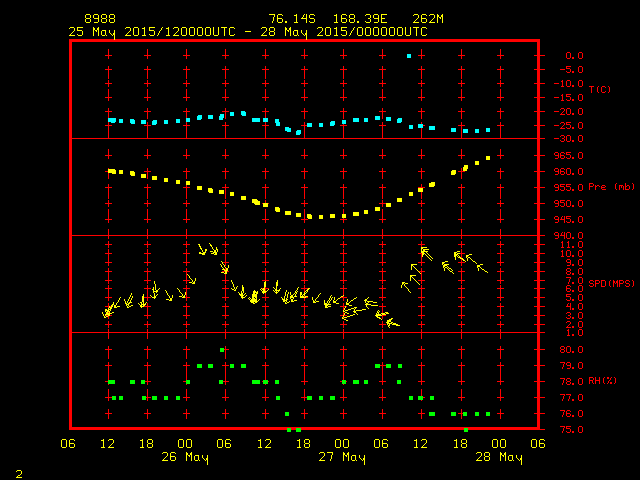Screen dimensions: 640x480
Task: Select the wind speed tick "8.0"
Action: coord(574,272)
